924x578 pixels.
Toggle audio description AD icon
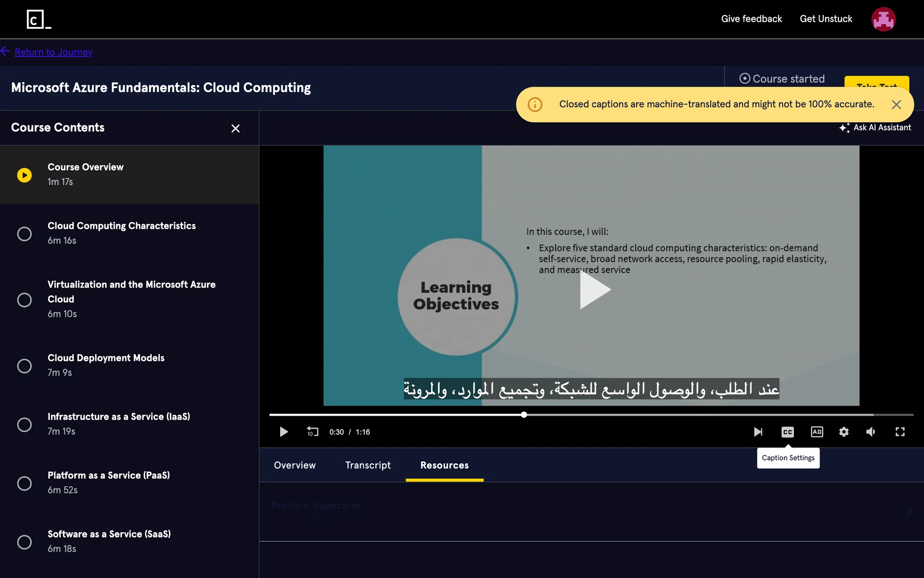[x=817, y=432]
